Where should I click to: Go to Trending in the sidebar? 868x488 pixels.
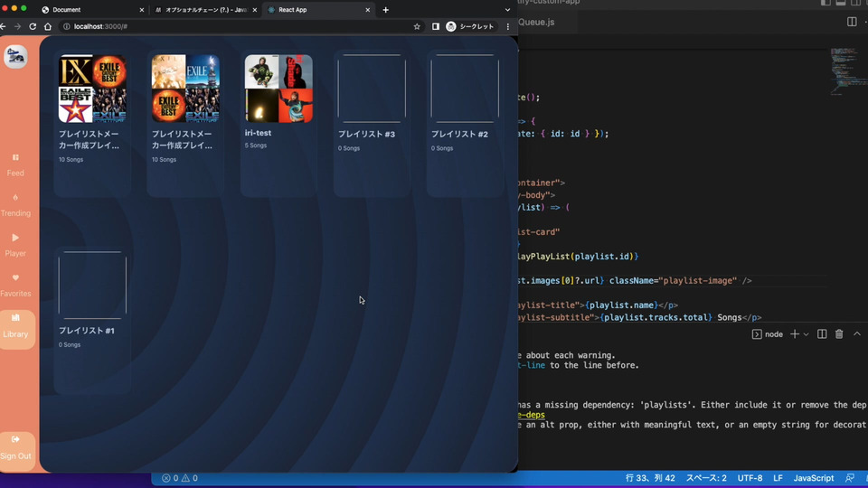click(x=15, y=204)
